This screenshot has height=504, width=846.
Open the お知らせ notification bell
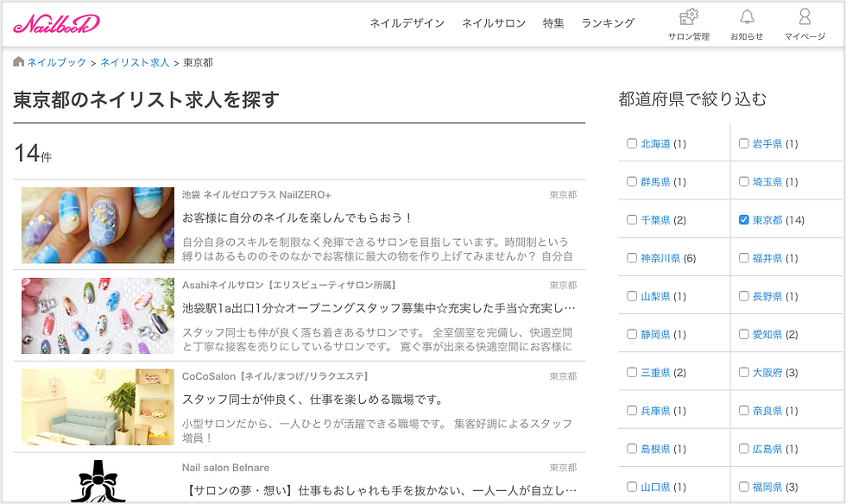pyautogui.click(x=747, y=25)
